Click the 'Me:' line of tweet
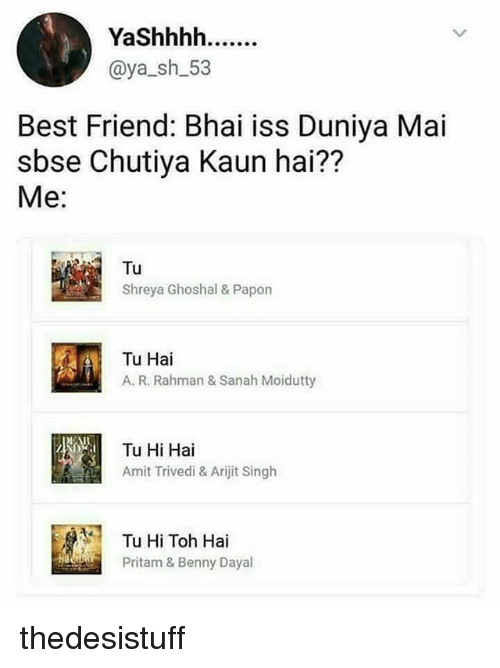The height and width of the screenshot is (668, 500). coord(42,197)
